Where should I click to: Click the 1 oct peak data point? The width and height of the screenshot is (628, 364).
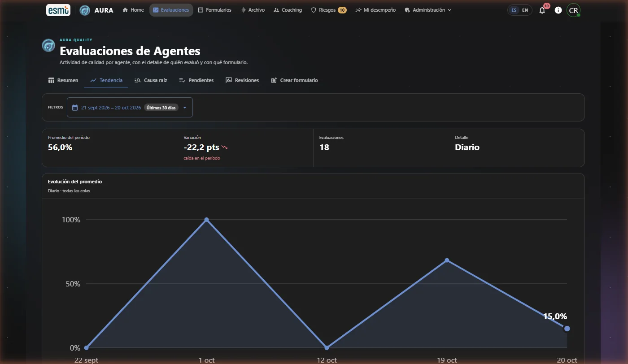(x=206, y=220)
